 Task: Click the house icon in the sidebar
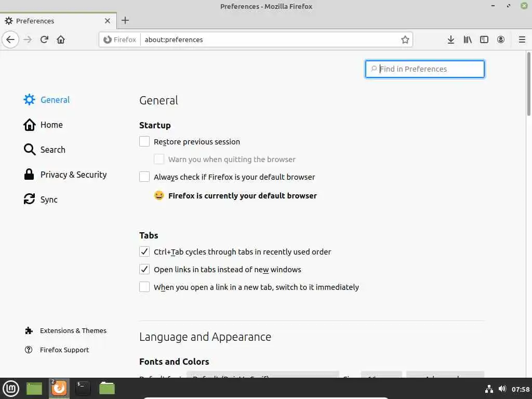pyautogui.click(x=29, y=125)
